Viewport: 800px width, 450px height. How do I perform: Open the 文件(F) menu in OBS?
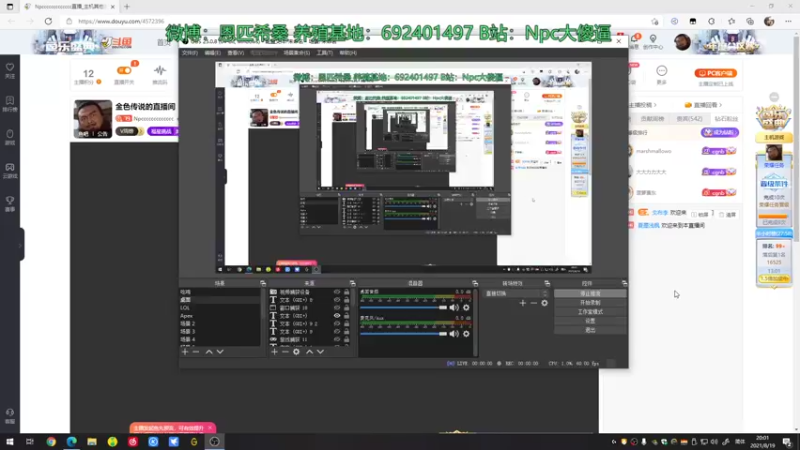click(190, 53)
